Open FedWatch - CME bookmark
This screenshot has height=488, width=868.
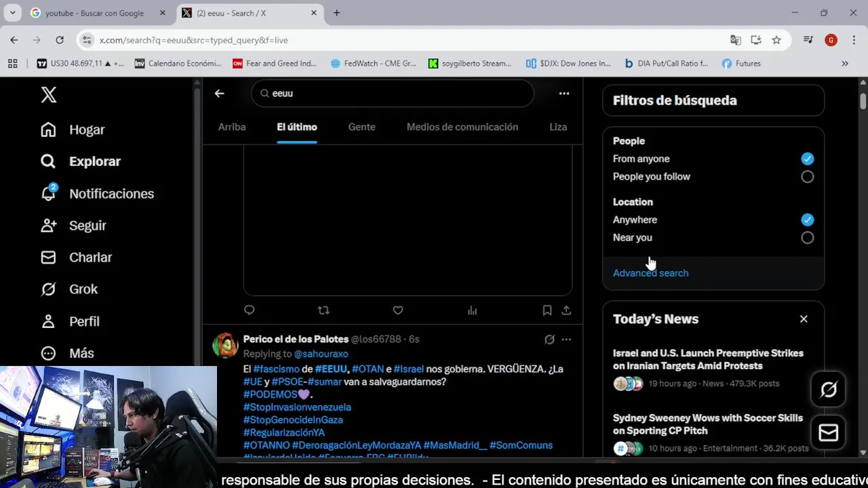point(373,63)
